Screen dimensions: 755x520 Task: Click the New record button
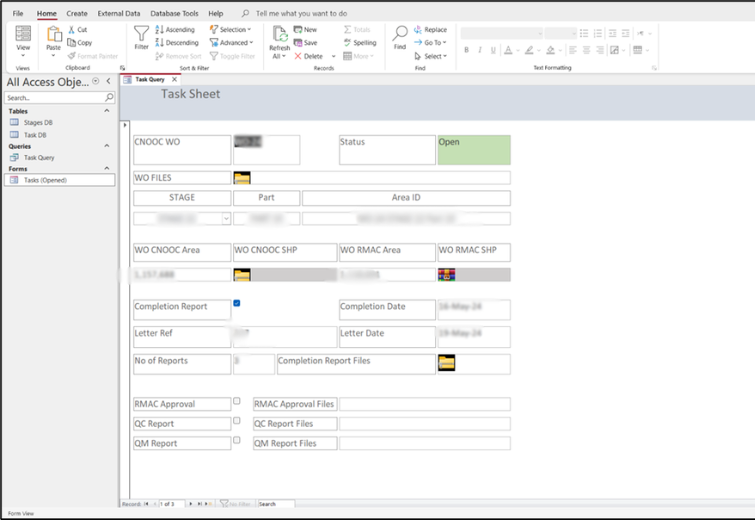click(305, 30)
